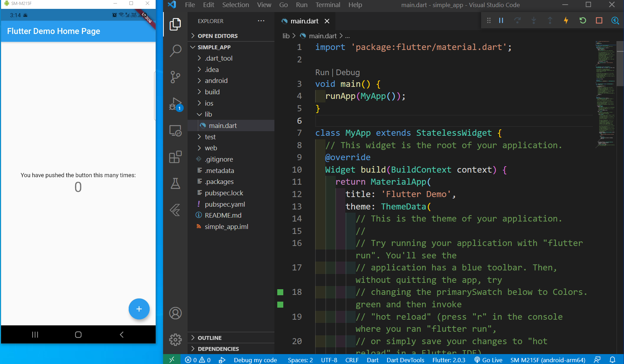
Task: Click the Step Over debug button
Action: [x=517, y=21]
